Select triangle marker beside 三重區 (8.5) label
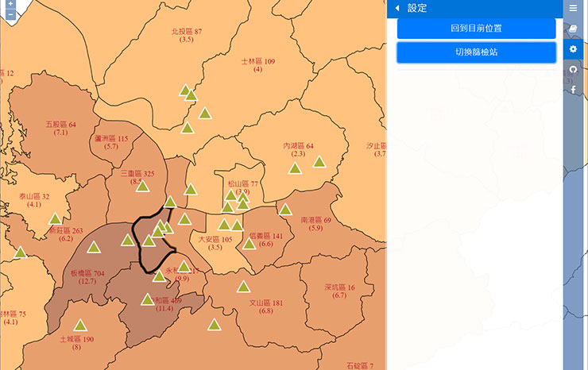 pos(142,187)
